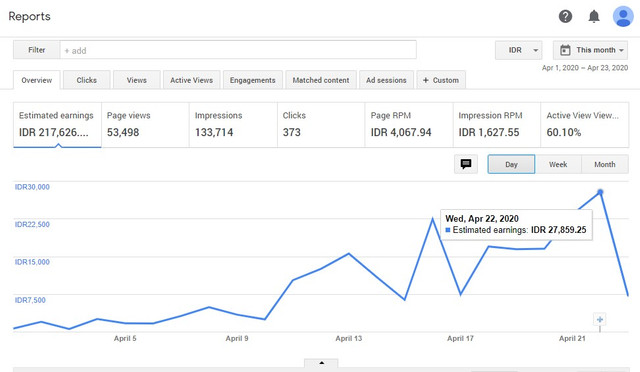The height and width of the screenshot is (372, 640).
Task: Expand the collapsed panel with up arrow
Action: click(x=321, y=363)
